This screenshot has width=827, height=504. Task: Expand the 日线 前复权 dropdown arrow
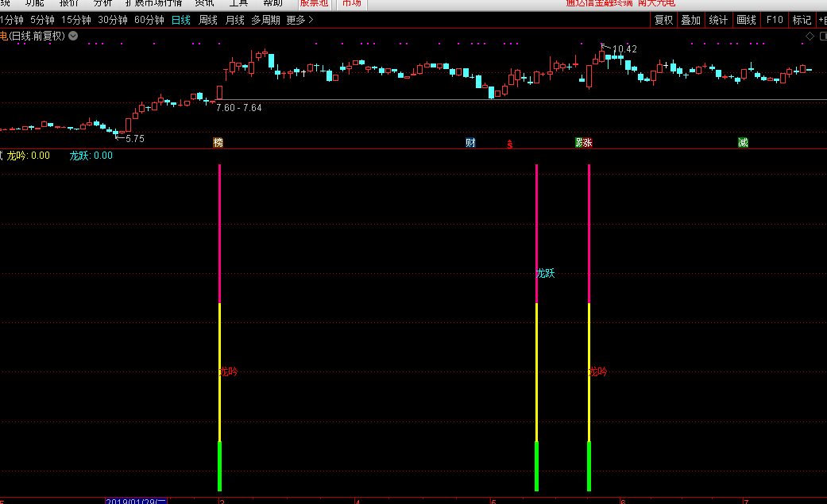pos(73,36)
